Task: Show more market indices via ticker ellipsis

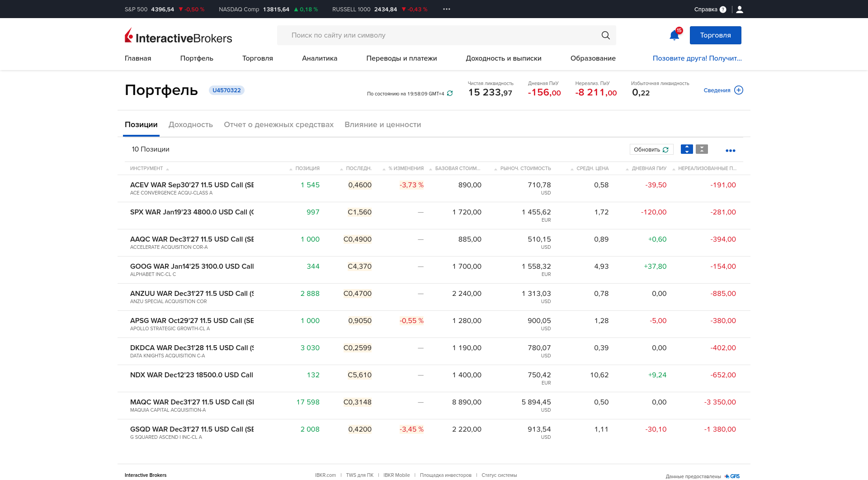Action: (x=446, y=9)
